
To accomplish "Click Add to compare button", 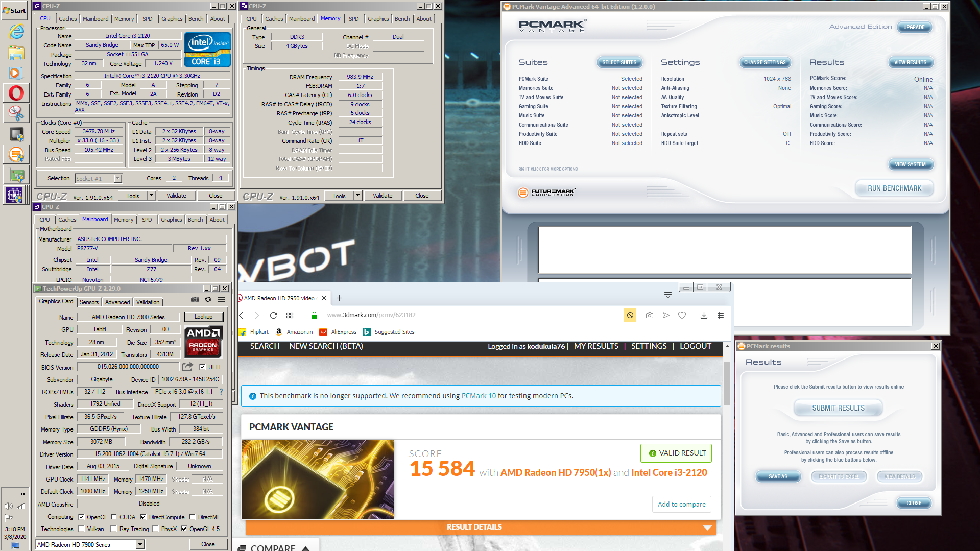I will (681, 504).
